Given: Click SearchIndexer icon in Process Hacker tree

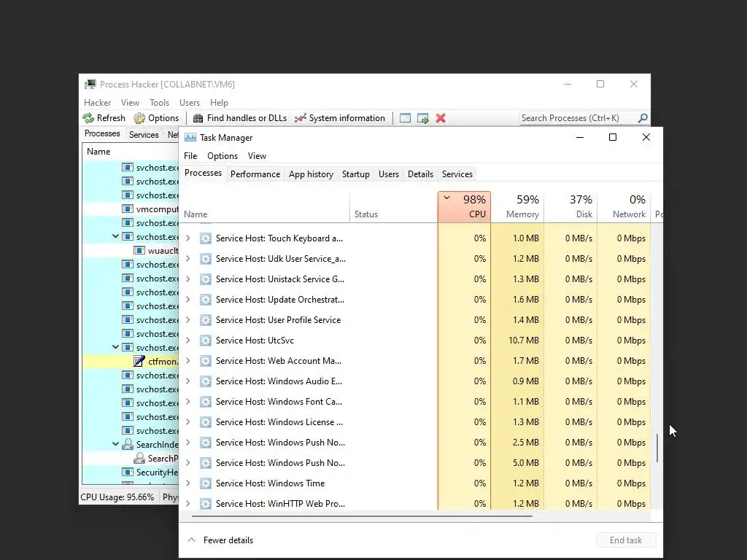Looking at the screenshot, I should coord(127,444).
